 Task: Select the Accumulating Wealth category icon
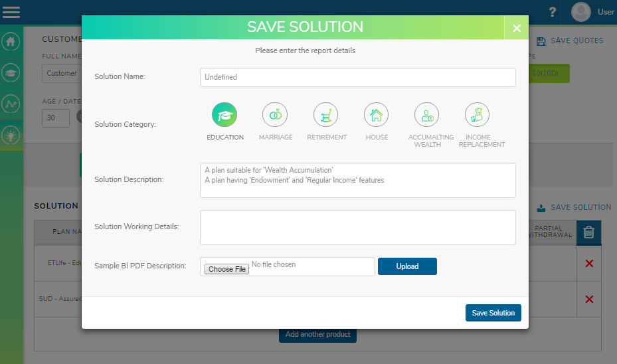coord(427,115)
